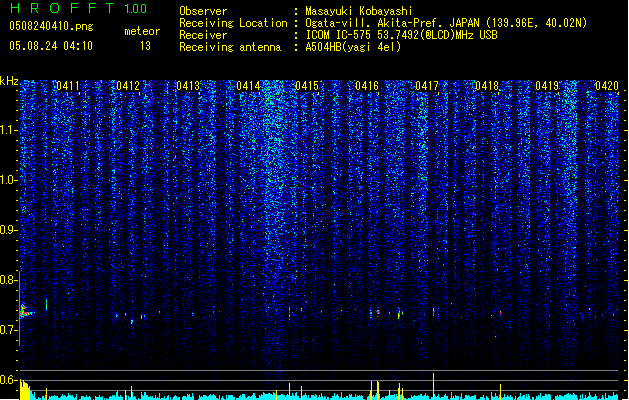This screenshot has width=629, height=400.
Task: Click the 0413 time marker
Action: point(188,86)
